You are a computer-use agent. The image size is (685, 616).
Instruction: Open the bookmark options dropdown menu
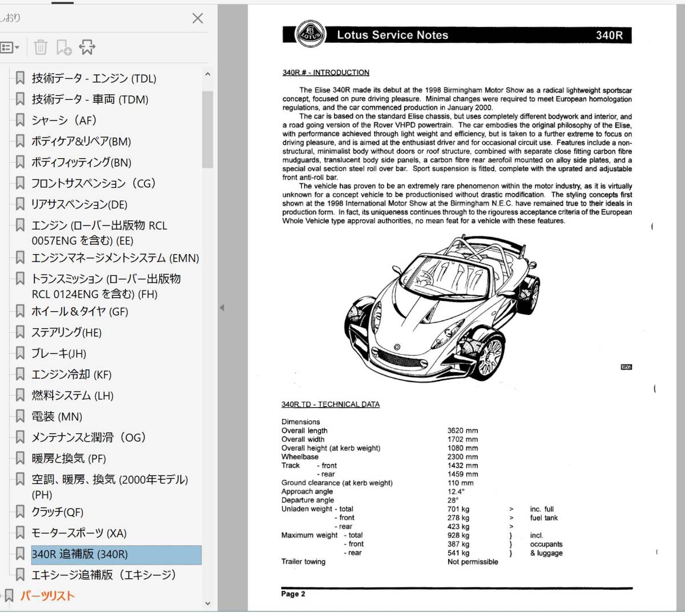point(10,47)
